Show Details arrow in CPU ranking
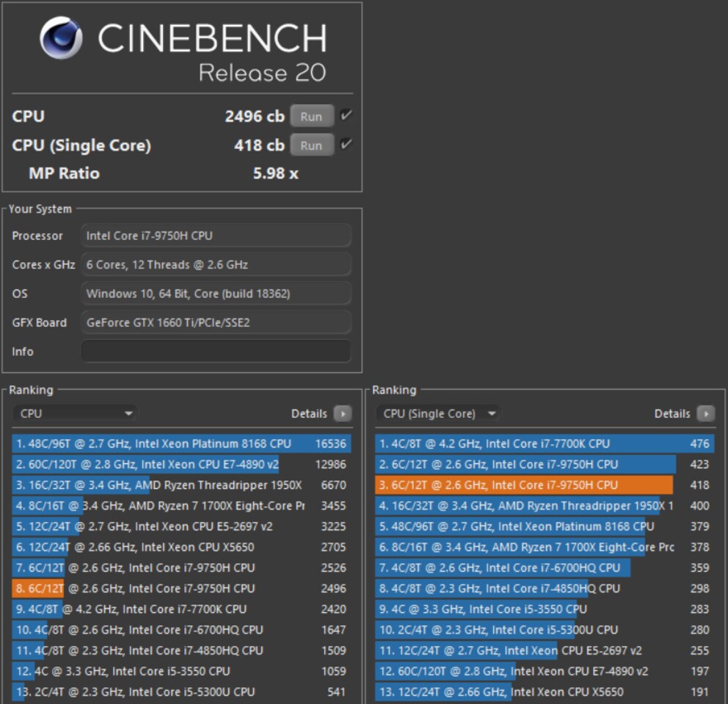 343,413
